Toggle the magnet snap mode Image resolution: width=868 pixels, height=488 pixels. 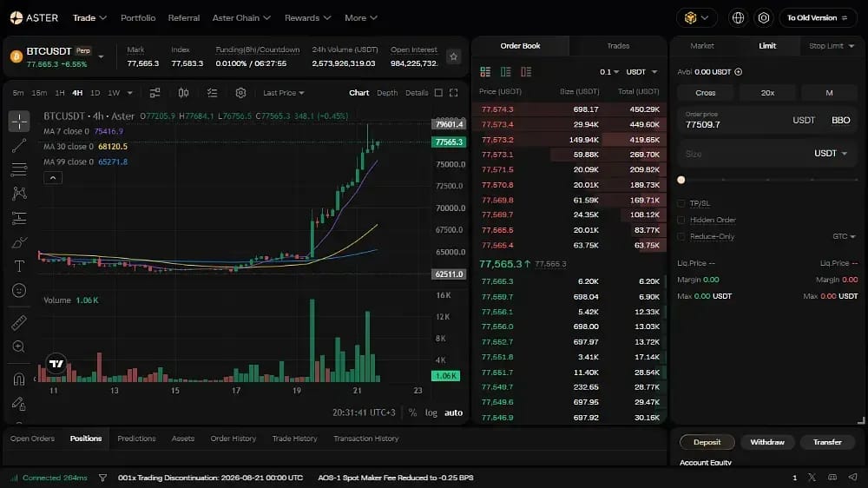[19, 379]
